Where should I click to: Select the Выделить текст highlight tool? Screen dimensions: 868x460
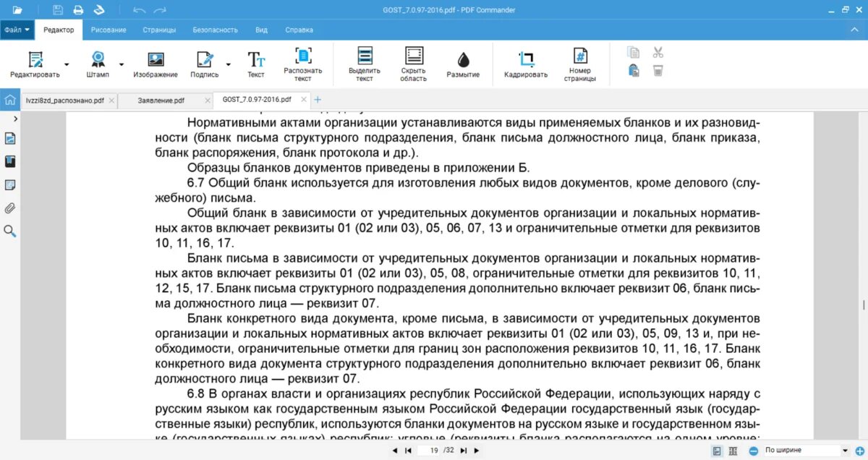(365, 64)
